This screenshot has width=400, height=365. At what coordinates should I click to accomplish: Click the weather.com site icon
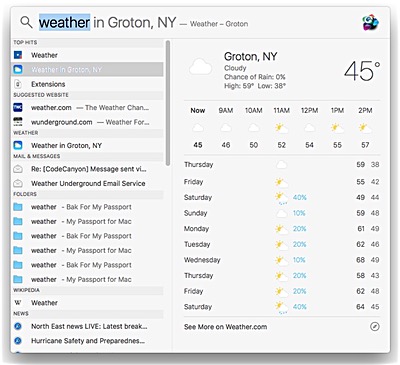18,107
